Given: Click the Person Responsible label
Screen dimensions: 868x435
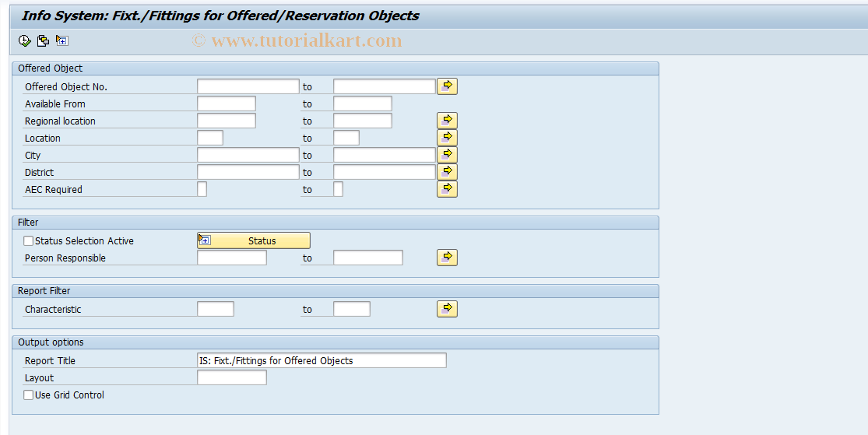Looking at the screenshot, I should click(x=65, y=258).
